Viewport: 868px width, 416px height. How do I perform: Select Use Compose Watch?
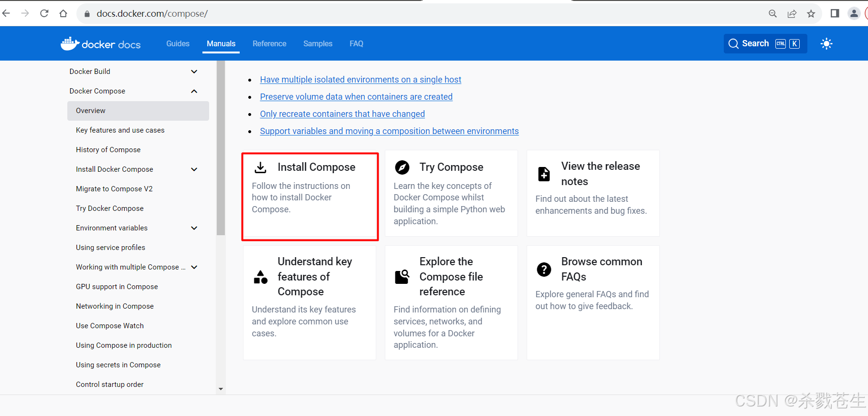click(109, 326)
